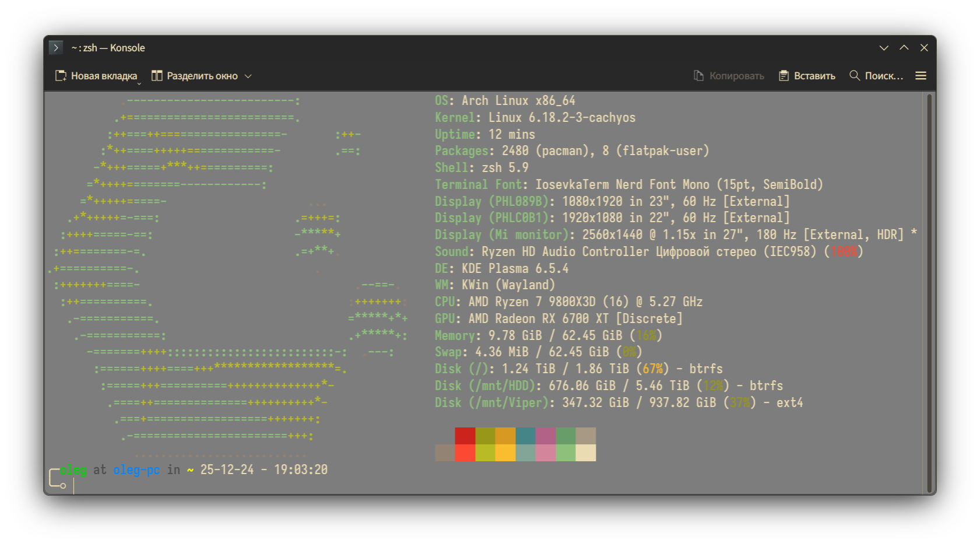Image resolution: width=980 pixels, height=547 pixels.
Task: Click the Konsole app icon in title bar
Action: click(x=56, y=48)
